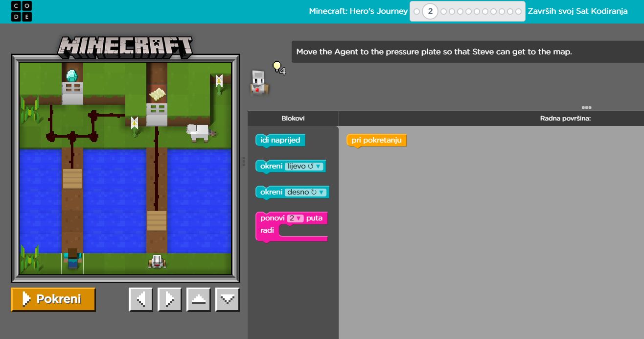
Task: Select the Blokovi toolbox header
Action: tap(293, 118)
